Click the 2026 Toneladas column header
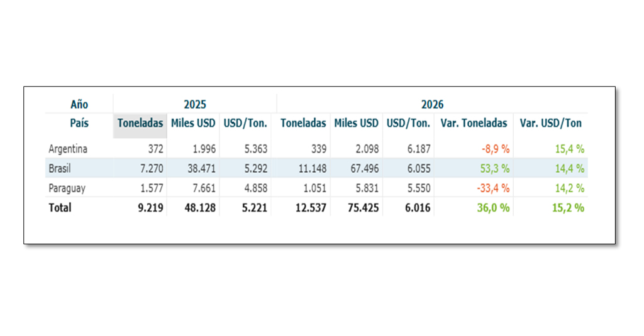This screenshot has height=336, width=644. [303, 124]
